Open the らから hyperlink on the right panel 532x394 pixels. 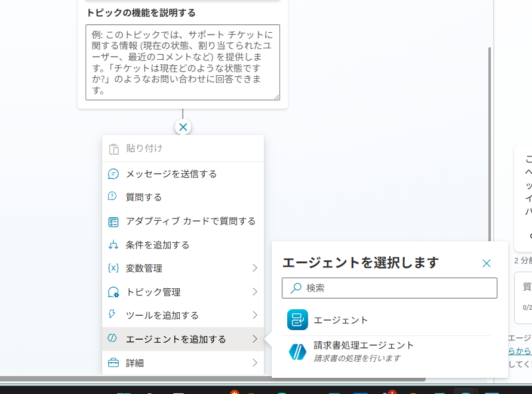(523, 351)
